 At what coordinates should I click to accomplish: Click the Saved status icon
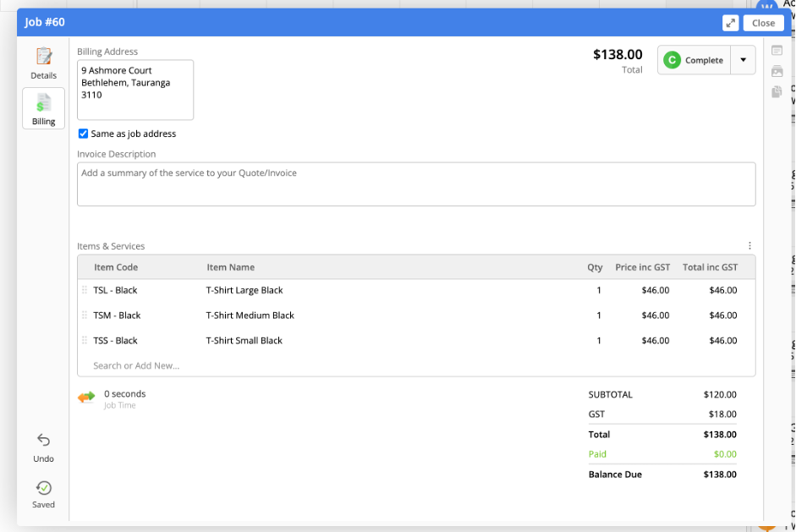(43, 488)
